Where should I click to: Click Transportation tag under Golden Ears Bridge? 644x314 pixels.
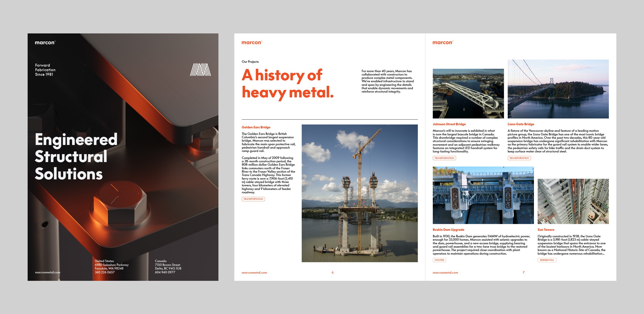coord(253,199)
